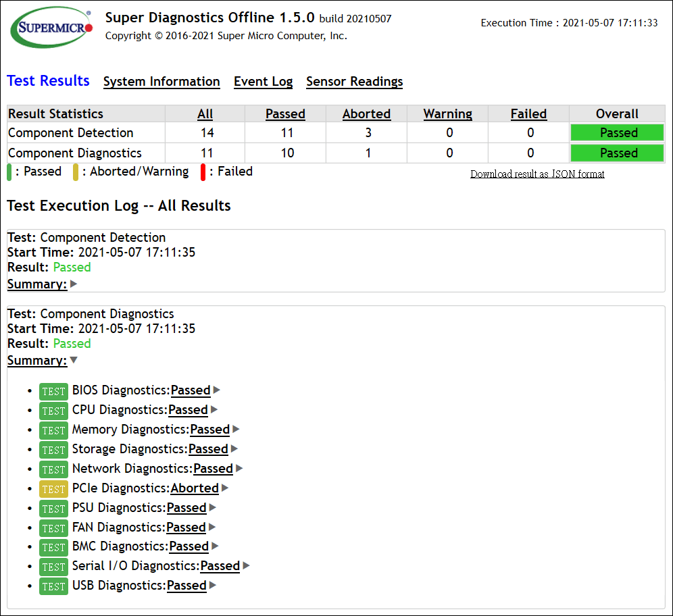
Task: Click the TEST badge beside Storage Diagnostics
Action: pyautogui.click(x=53, y=450)
